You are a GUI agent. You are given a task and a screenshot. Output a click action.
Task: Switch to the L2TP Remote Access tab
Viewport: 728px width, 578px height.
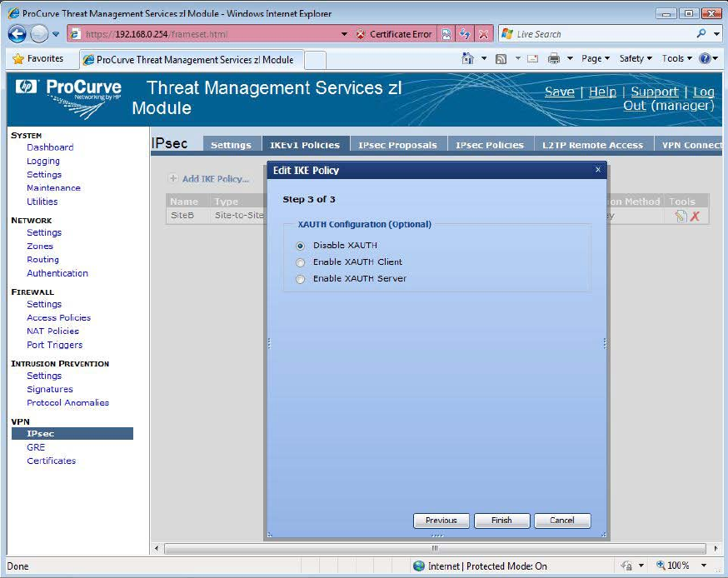pos(592,145)
